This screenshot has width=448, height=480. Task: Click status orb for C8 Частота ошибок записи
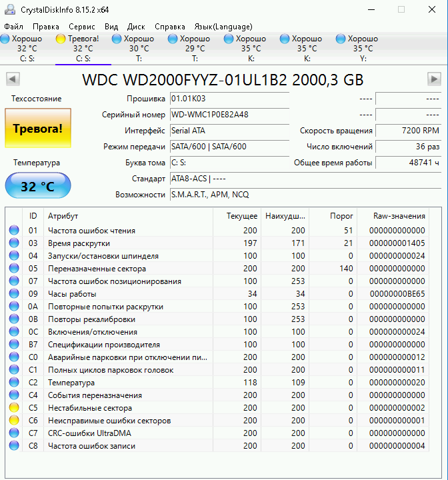pyautogui.click(x=14, y=446)
